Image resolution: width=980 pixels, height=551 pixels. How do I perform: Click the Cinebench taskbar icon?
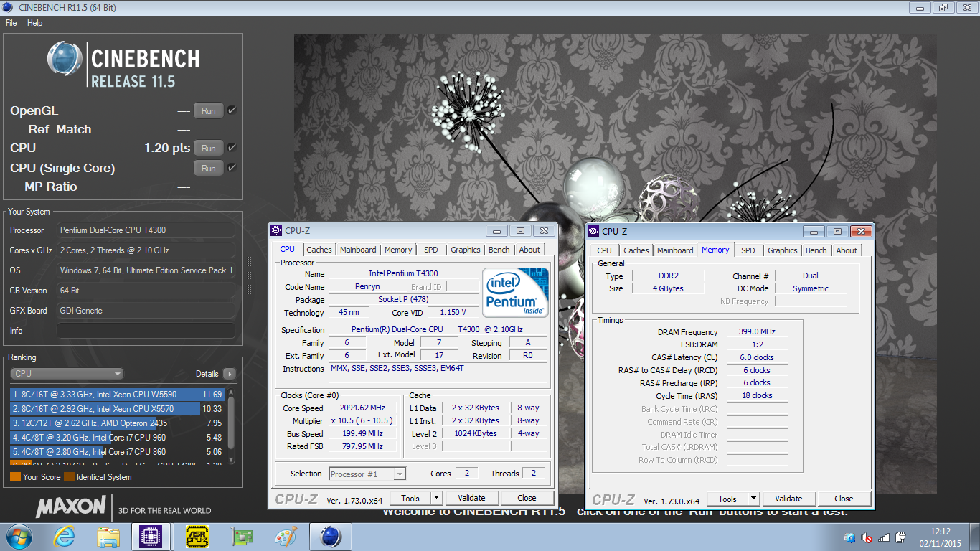click(330, 537)
